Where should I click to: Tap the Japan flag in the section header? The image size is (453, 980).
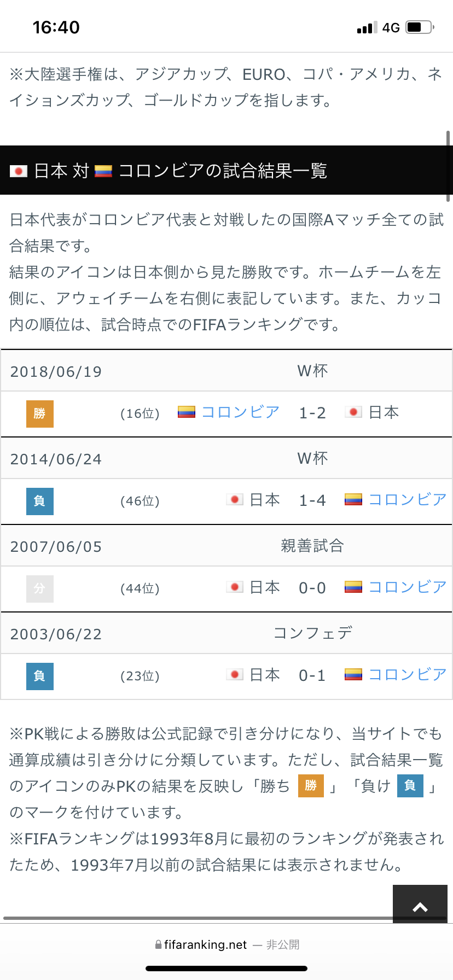coord(19,171)
